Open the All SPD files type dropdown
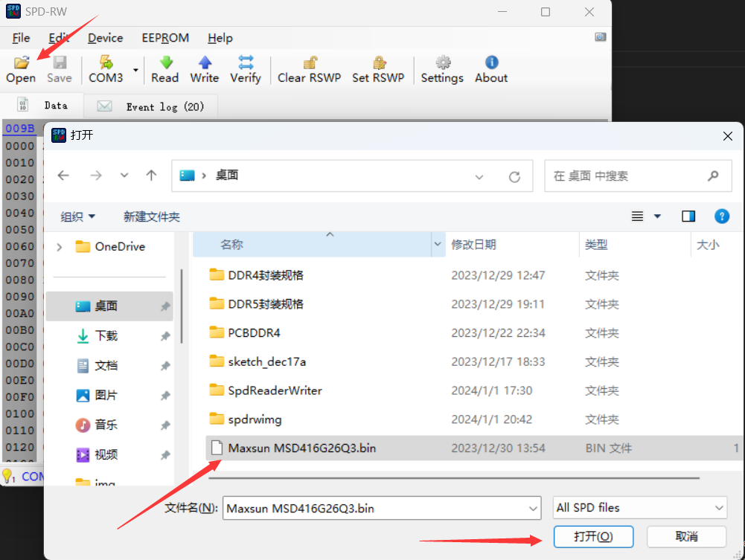 [640, 508]
